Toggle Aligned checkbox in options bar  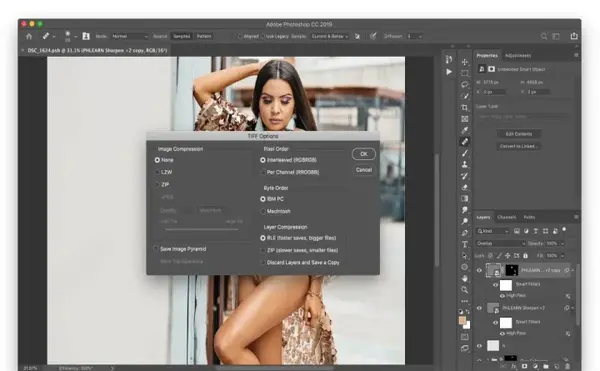click(240, 36)
